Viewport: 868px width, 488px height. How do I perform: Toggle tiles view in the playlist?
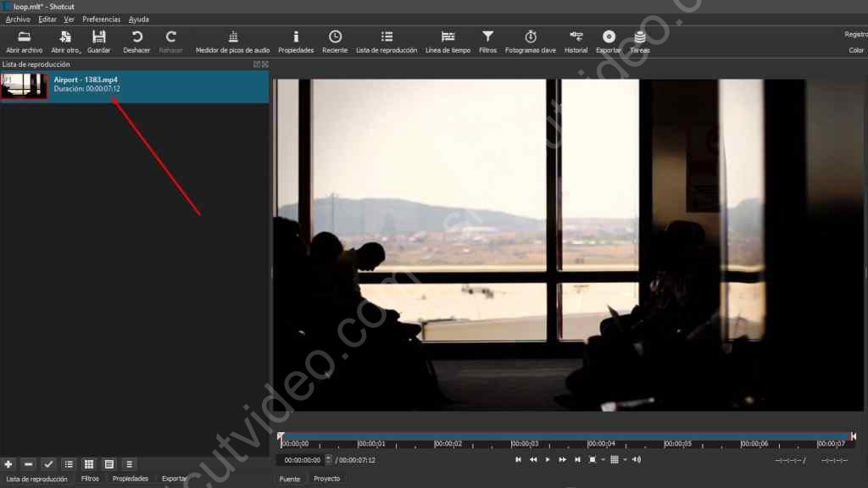tap(108, 464)
